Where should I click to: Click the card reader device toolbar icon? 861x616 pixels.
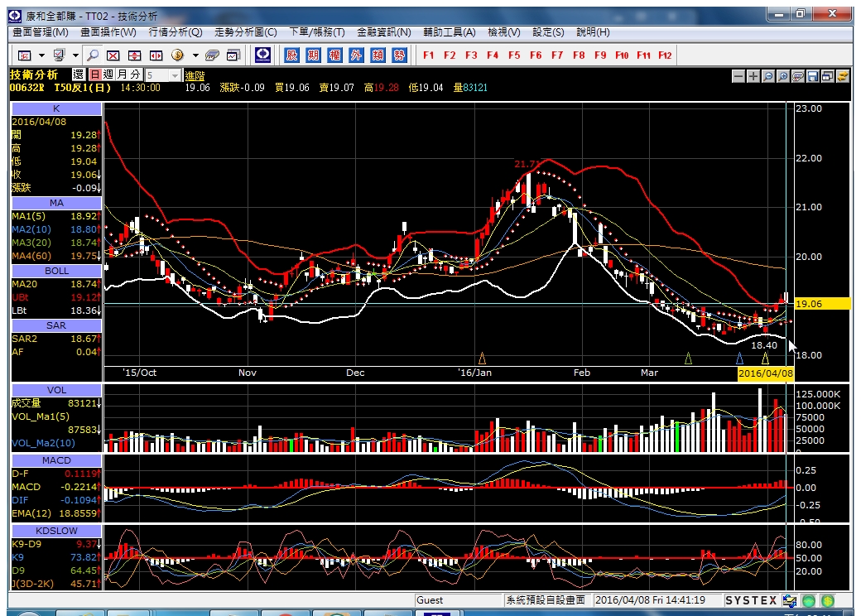click(x=212, y=55)
